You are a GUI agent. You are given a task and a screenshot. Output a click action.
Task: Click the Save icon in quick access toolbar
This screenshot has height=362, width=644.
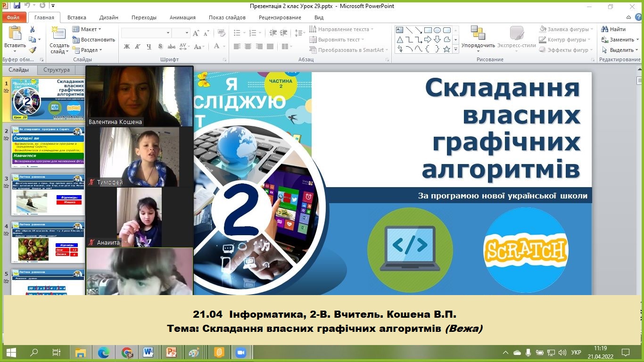tap(17, 6)
